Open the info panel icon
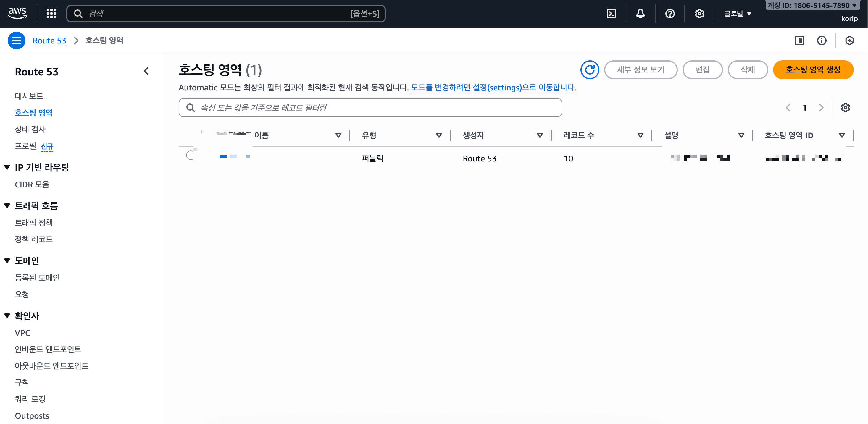868x424 pixels. [x=822, y=41]
